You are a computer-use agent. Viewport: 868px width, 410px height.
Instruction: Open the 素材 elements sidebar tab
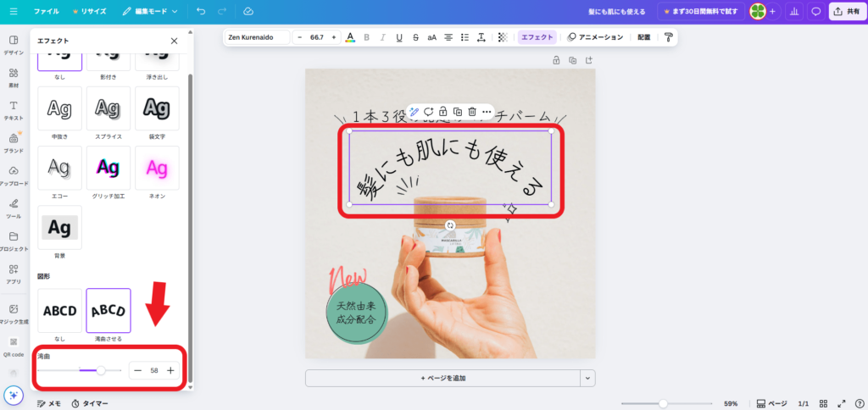point(14,77)
